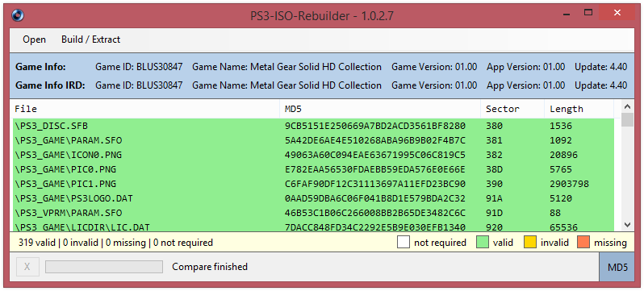
Task: Close the PS3-ISO-Rebuilder window
Action: pyautogui.click(x=617, y=13)
